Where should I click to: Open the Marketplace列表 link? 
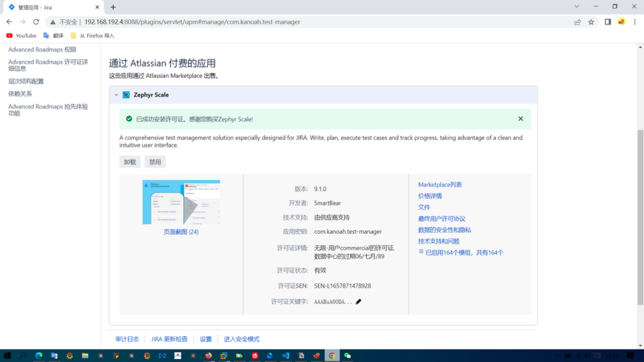coord(440,185)
